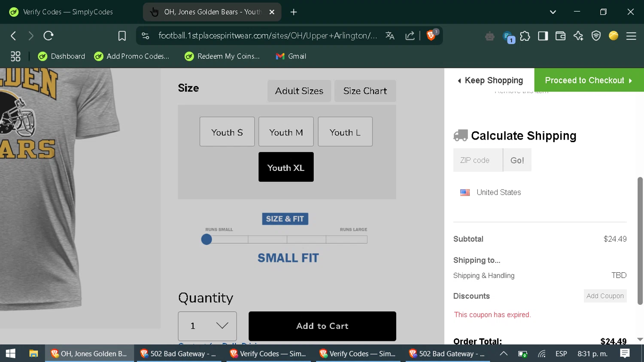Open the robot extension icon
This screenshot has height=362, width=644.
tap(490, 37)
